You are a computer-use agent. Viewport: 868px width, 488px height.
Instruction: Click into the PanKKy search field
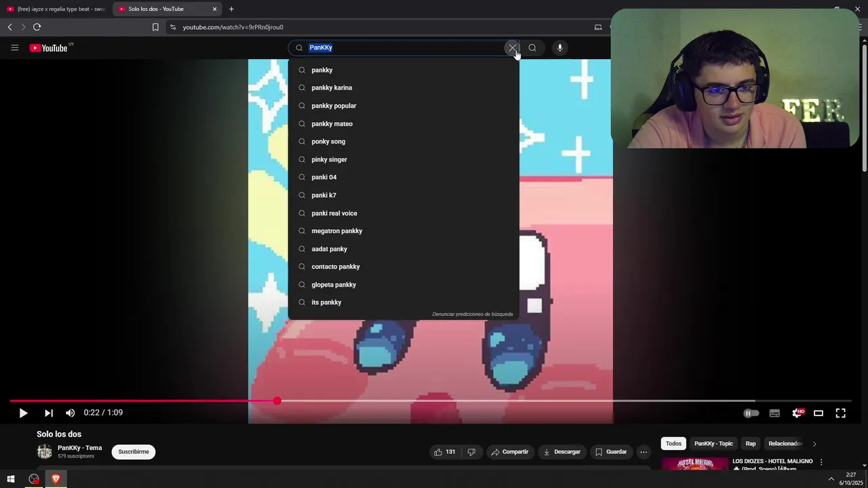click(403, 47)
